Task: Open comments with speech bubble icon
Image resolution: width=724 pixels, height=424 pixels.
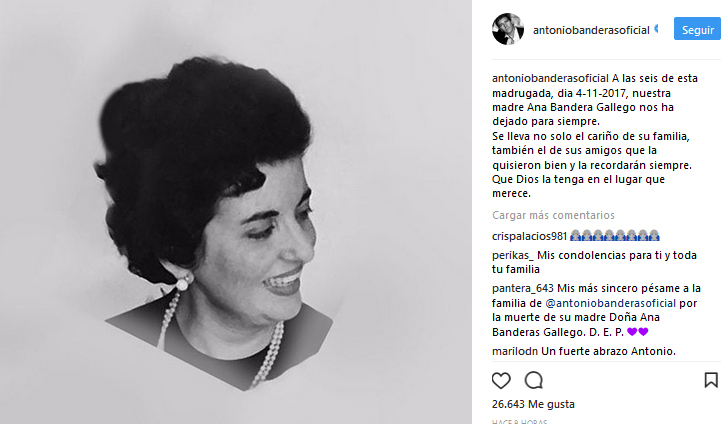Action: [x=533, y=381]
